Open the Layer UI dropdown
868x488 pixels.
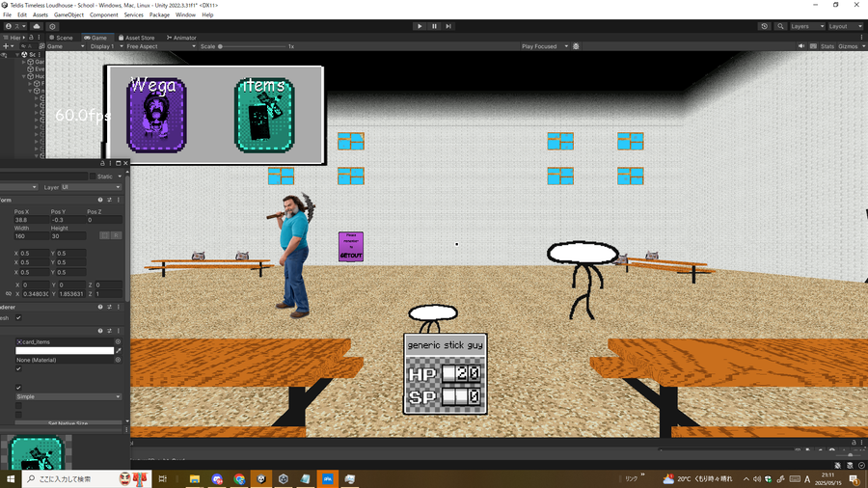point(91,187)
